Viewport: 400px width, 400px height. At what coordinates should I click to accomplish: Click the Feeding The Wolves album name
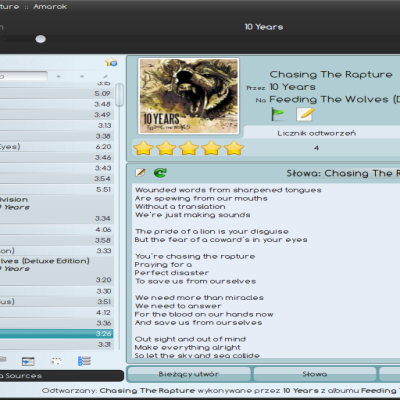[335, 99]
